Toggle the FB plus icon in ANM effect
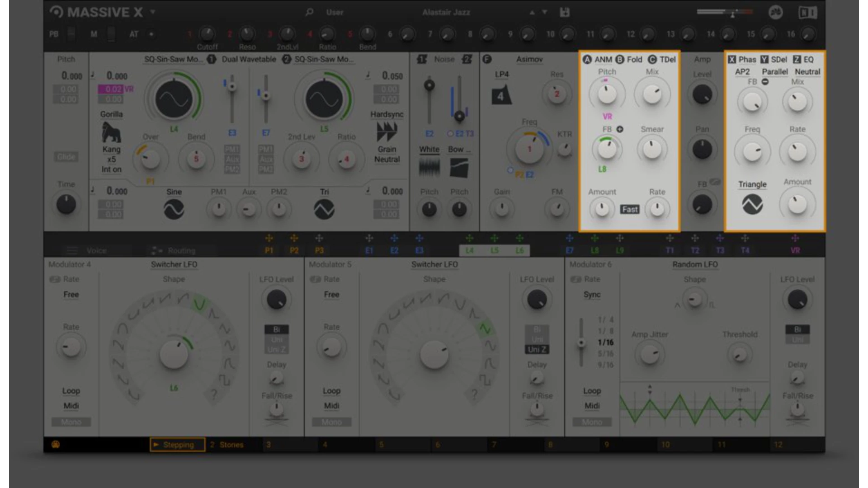868x488 pixels. coord(620,129)
